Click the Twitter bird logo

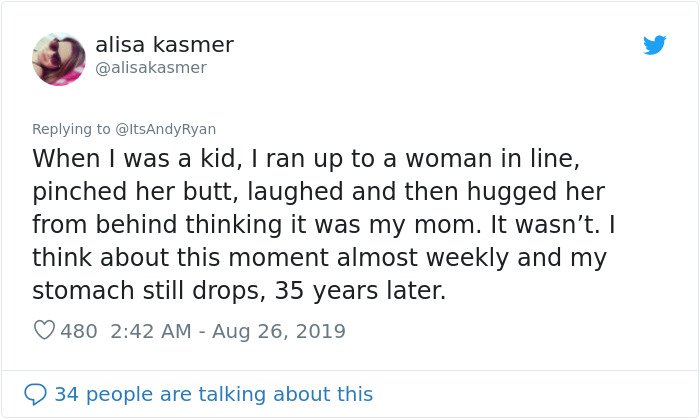click(654, 45)
